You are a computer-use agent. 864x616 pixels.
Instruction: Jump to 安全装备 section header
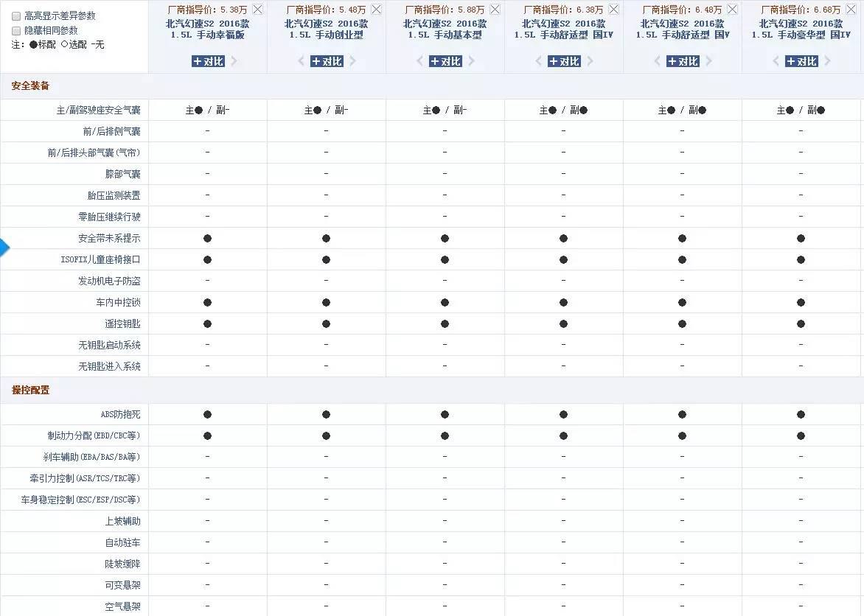click(x=30, y=86)
